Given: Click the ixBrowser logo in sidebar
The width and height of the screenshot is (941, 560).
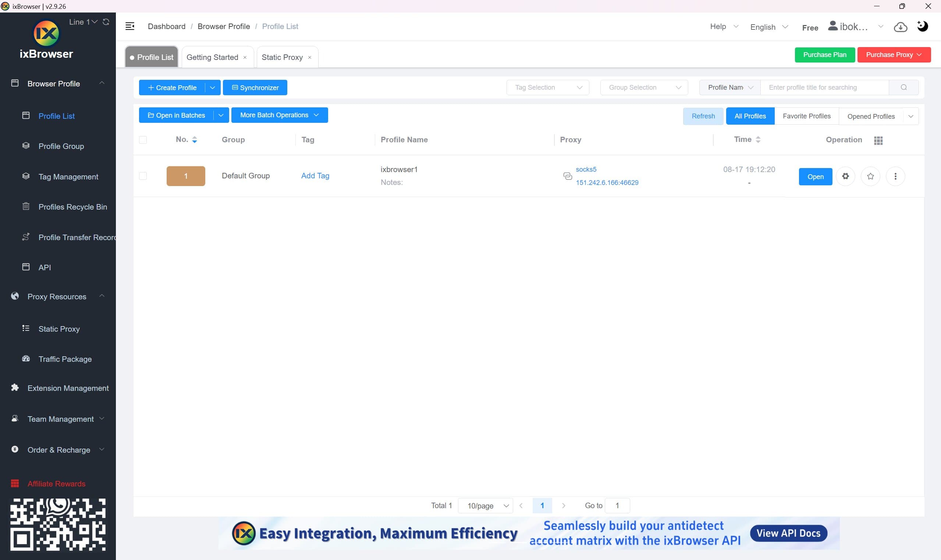Looking at the screenshot, I should coord(46,40).
